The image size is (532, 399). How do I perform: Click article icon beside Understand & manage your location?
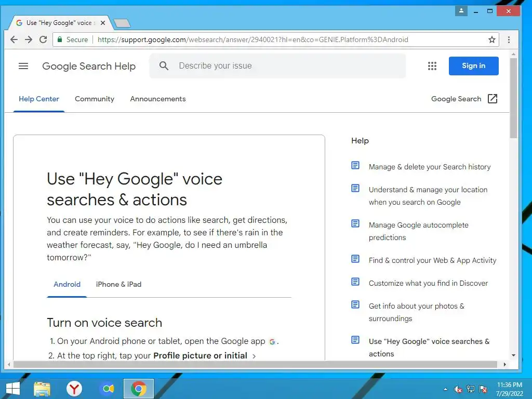(x=355, y=188)
